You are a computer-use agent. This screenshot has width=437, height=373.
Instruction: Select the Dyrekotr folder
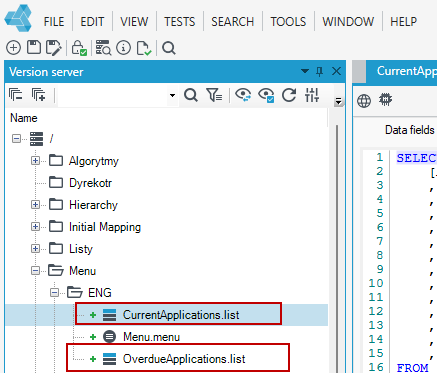click(x=90, y=183)
